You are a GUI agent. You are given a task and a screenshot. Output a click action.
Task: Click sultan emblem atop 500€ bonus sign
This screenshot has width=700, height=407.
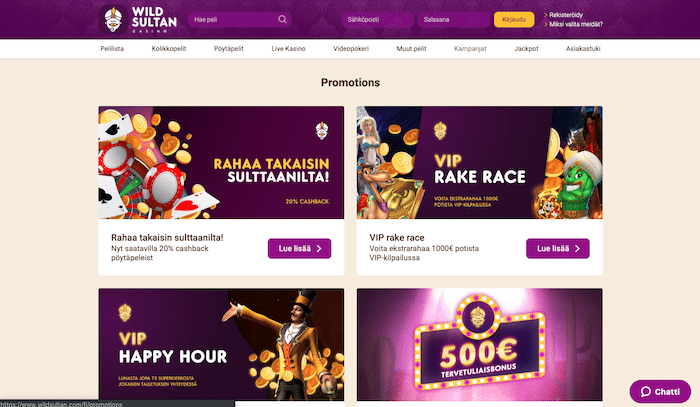[x=478, y=316]
